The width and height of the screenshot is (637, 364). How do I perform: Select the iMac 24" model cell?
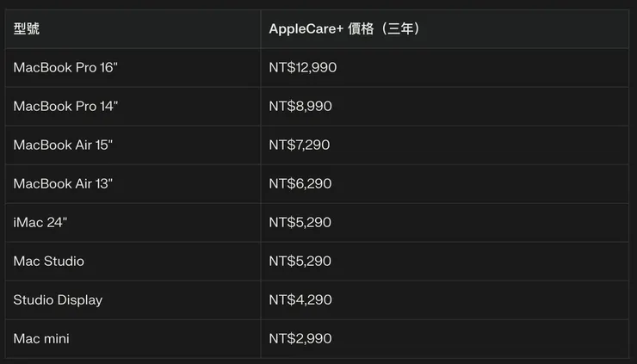[40, 223]
